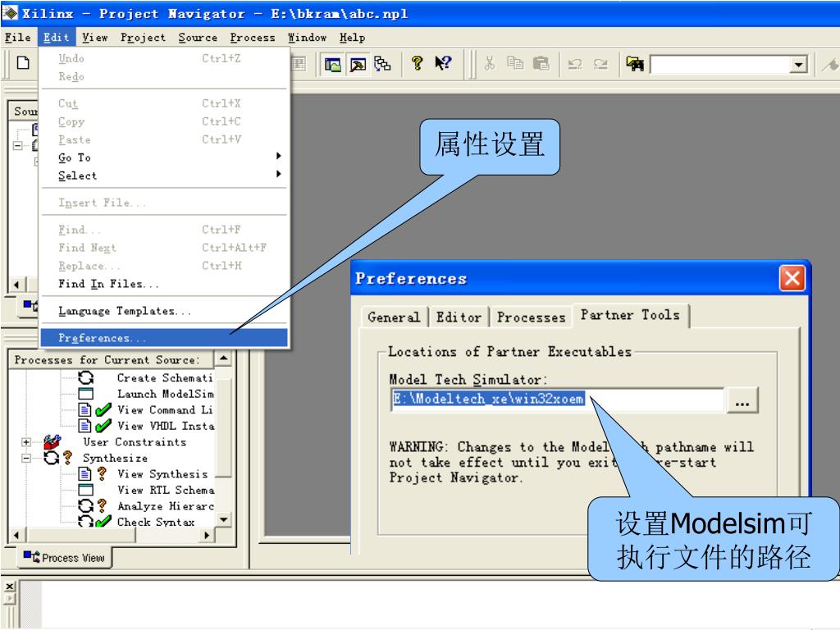This screenshot has height=630, width=840.
Task: Select the Process View tab
Action: [x=64, y=558]
